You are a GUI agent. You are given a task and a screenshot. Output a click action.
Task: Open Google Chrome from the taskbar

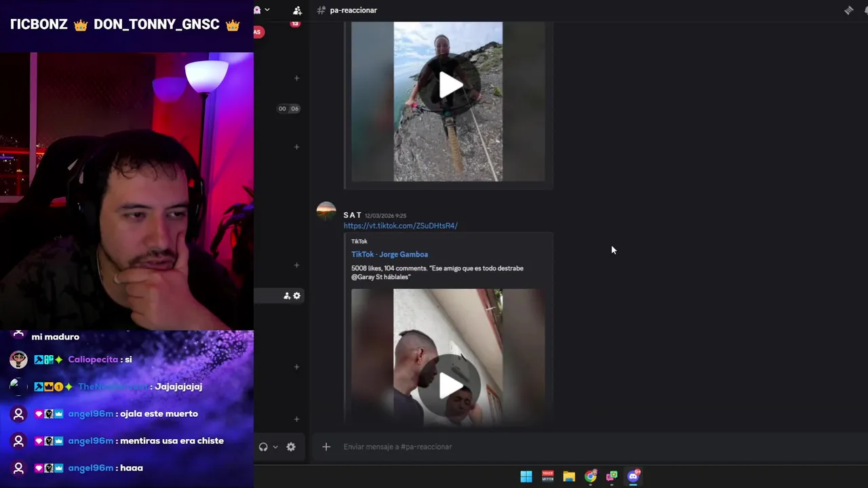[x=591, y=476]
